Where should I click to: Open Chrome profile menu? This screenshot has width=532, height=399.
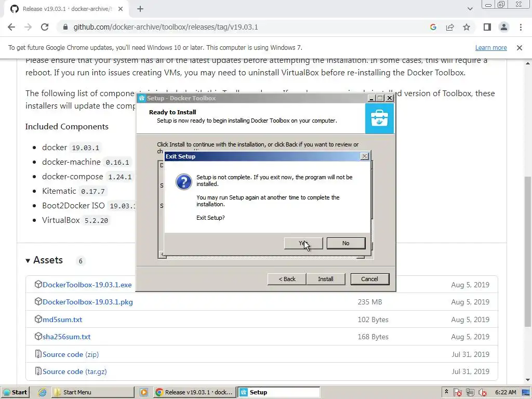tap(504, 27)
